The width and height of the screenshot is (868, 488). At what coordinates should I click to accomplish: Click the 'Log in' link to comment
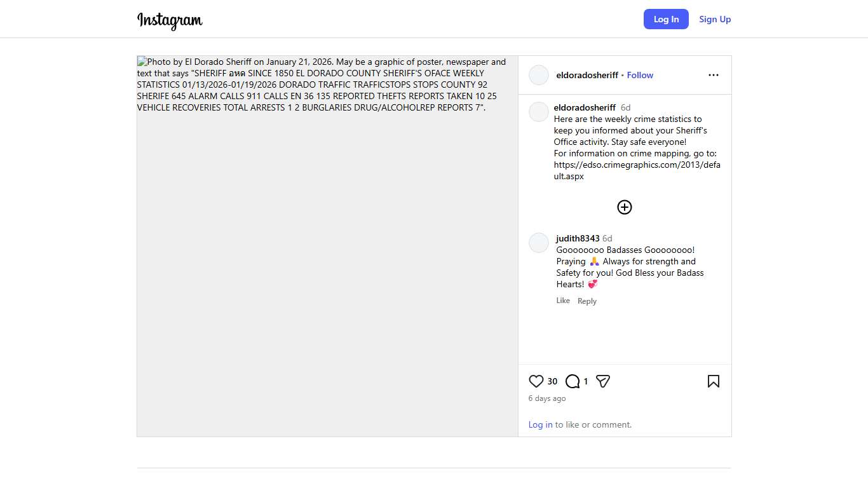(540, 424)
